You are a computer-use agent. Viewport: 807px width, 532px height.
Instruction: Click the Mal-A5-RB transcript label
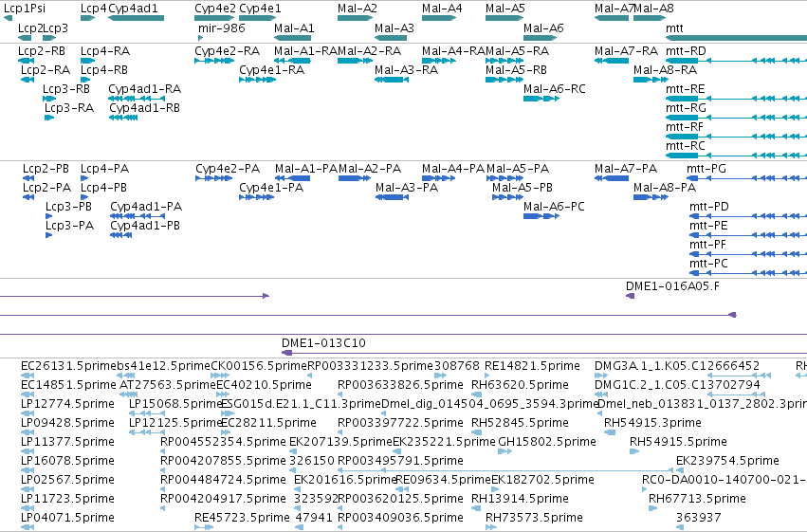click(516, 70)
